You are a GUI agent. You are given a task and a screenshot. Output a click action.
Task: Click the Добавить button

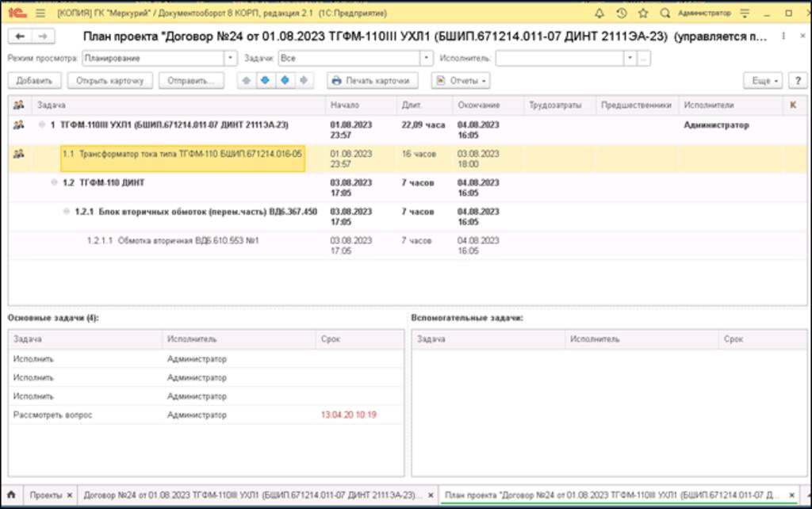[34, 81]
